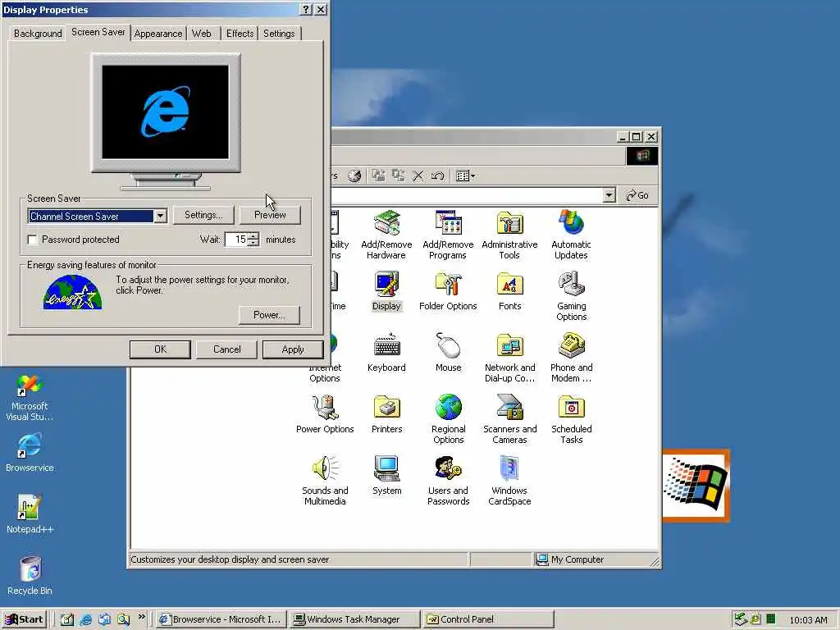840x630 pixels.
Task: Open Automatic Updates in Control Panel
Action: point(571,234)
